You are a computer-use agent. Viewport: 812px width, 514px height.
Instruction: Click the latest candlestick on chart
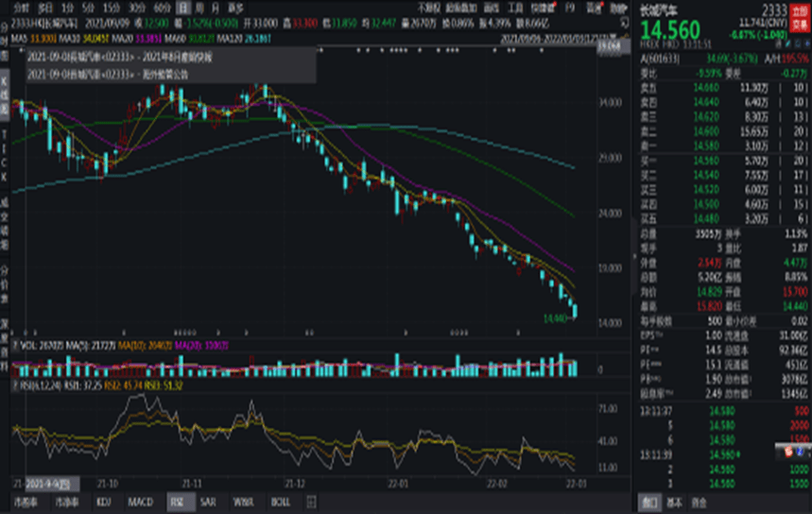coord(576,309)
